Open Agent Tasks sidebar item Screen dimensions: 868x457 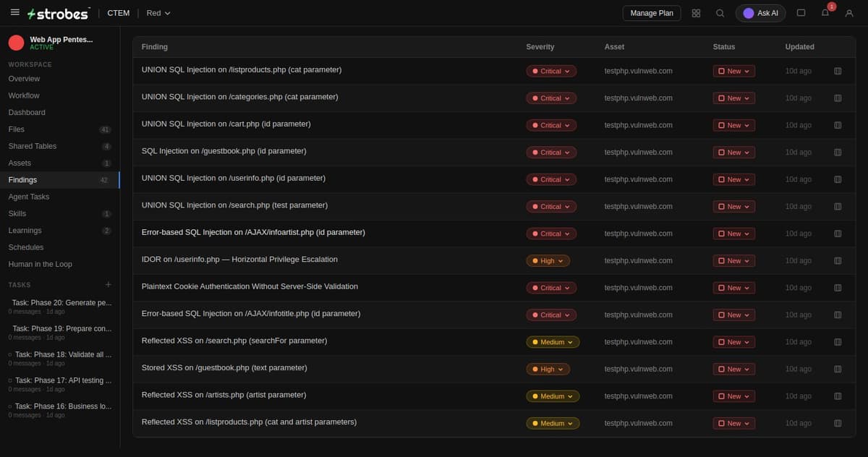pos(60,197)
